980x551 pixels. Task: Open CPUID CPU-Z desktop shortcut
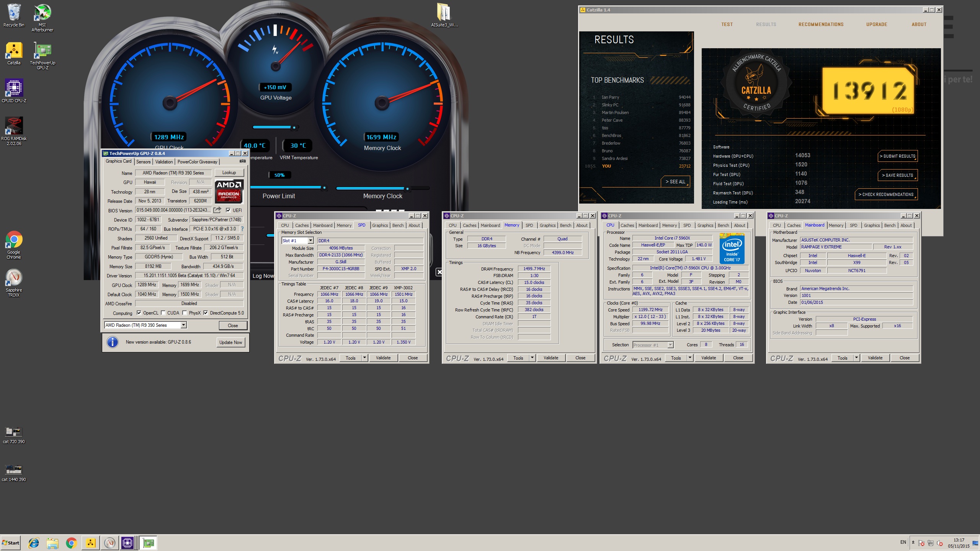coord(14,91)
